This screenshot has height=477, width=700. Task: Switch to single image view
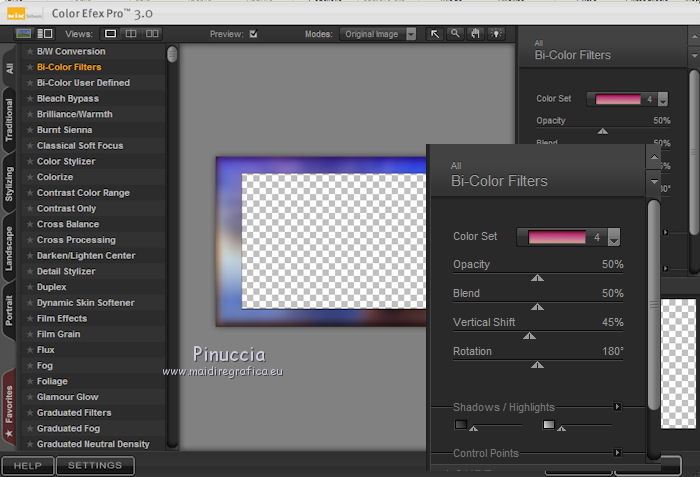[x=111, y=34]
